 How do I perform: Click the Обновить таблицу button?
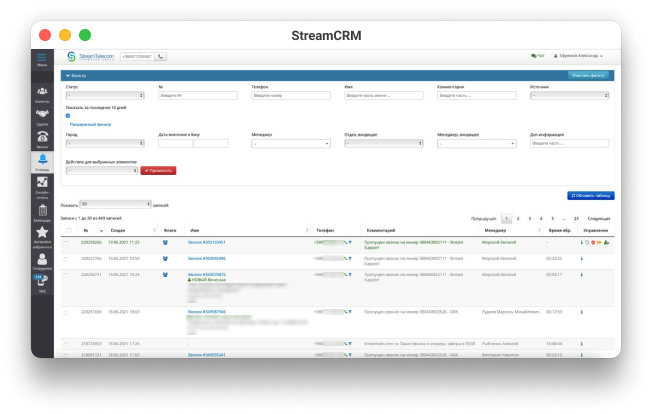(590, 195)
